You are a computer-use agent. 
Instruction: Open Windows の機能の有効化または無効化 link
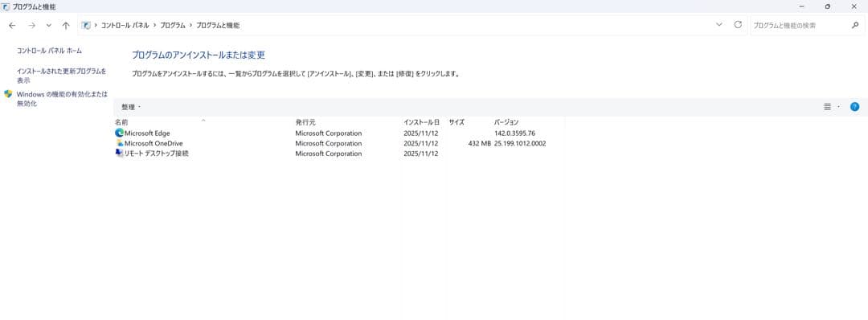coord(62,99)
